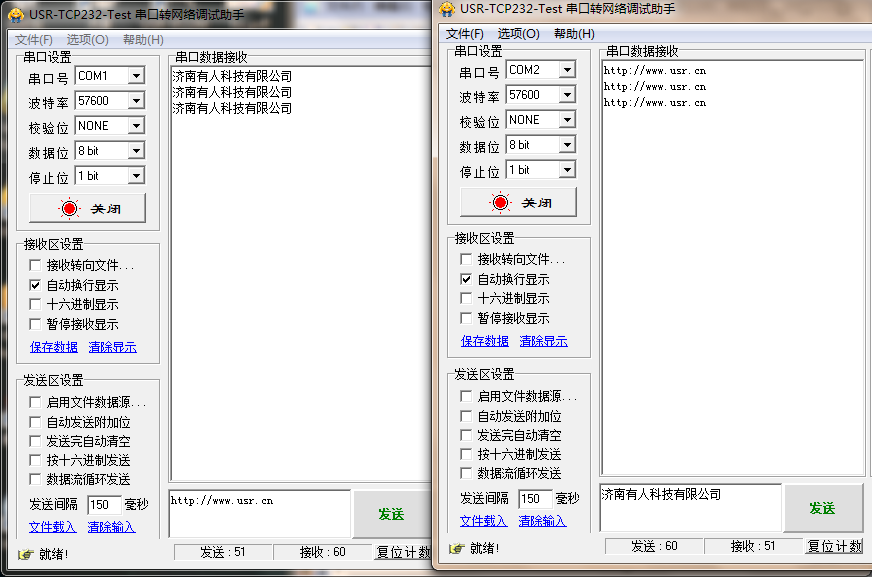Enable 自动发送附加位 in the left window
872x577 pixels.
click(x=36, y=421)
